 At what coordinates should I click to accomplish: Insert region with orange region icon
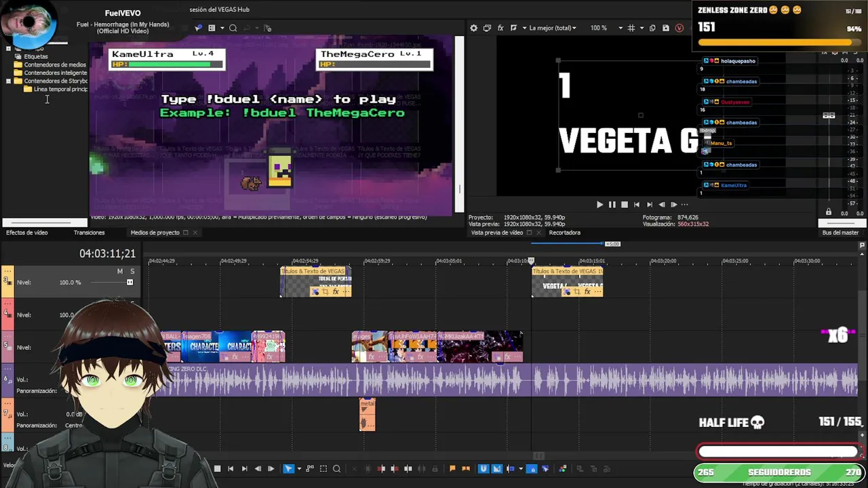[466, 468]
